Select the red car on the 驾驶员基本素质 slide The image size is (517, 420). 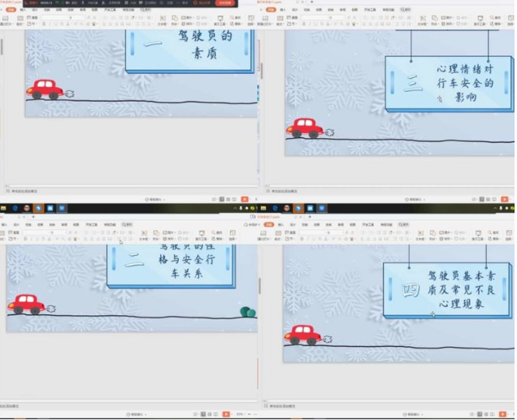(304, 334)
